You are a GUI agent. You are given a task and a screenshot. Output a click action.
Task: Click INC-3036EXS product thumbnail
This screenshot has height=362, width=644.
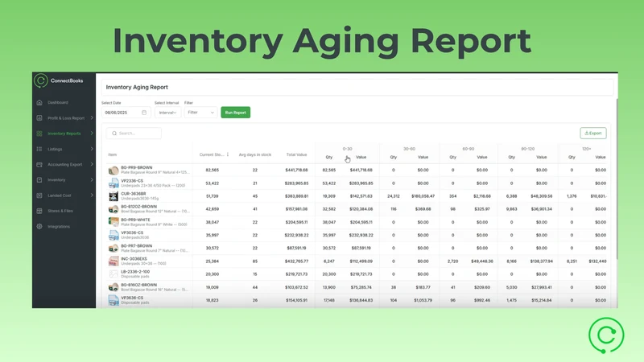point(114,261)
